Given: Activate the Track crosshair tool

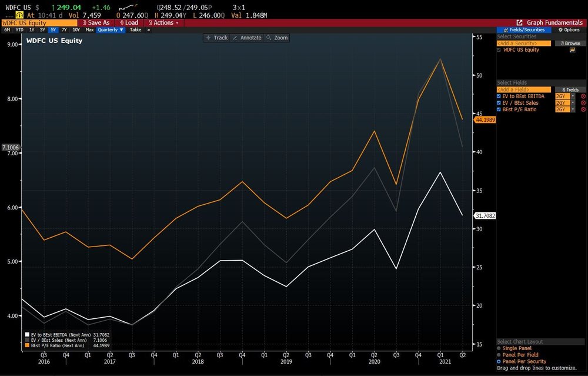Looking at the screenshot, I should [x=217, y=38].
